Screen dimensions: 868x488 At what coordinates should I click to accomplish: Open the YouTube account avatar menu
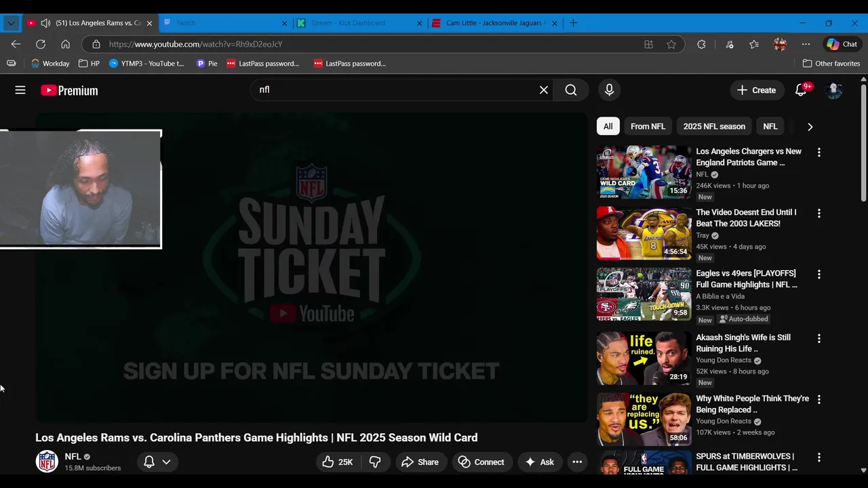click(x=833, y=90)
